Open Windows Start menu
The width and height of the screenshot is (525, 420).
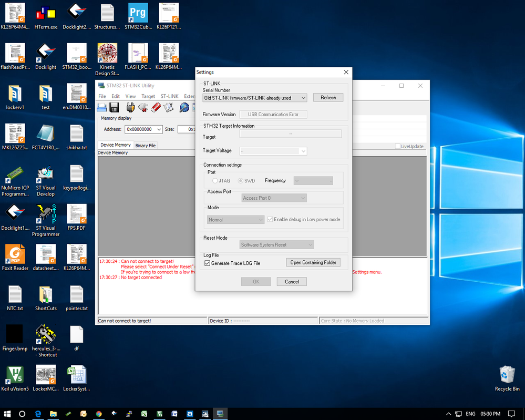7,414
